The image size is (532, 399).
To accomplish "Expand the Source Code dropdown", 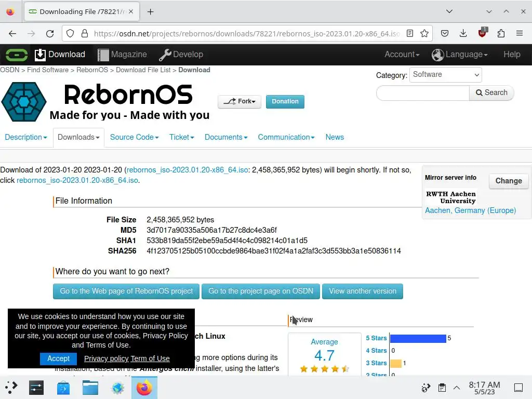I will tap(135, 137).
